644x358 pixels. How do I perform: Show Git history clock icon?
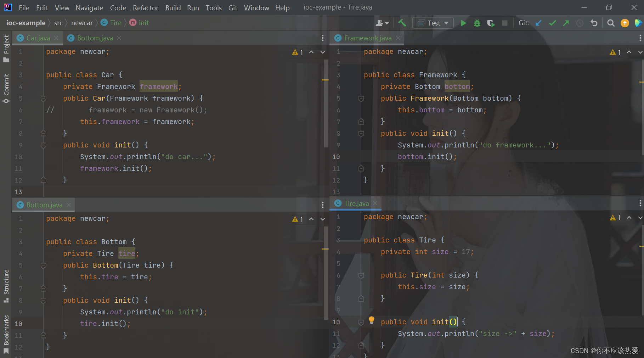click(580, 23)
